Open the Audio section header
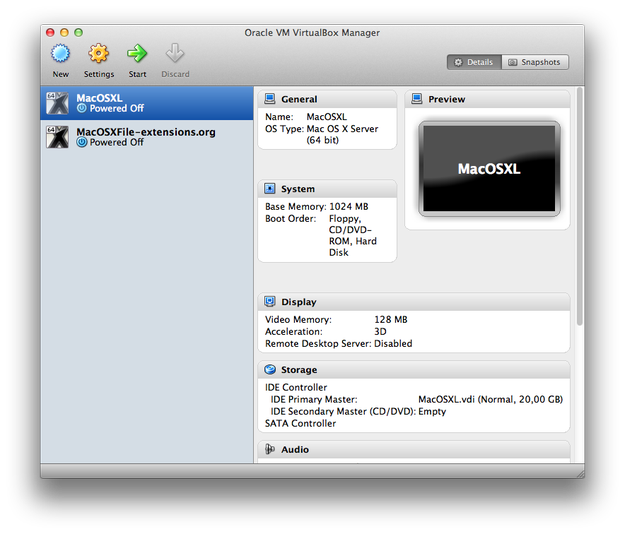The image size is (625, 534). coord(414,450)
